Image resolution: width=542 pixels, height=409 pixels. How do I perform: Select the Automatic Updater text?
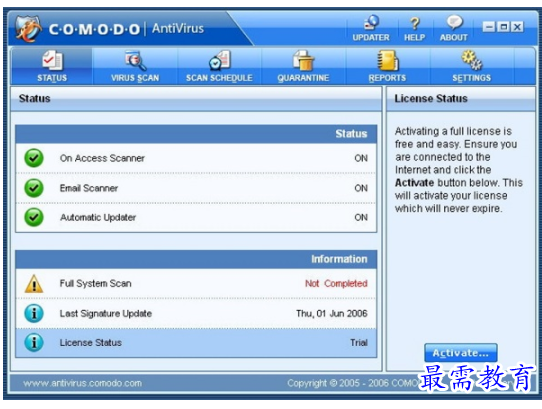tap(98, 217)
